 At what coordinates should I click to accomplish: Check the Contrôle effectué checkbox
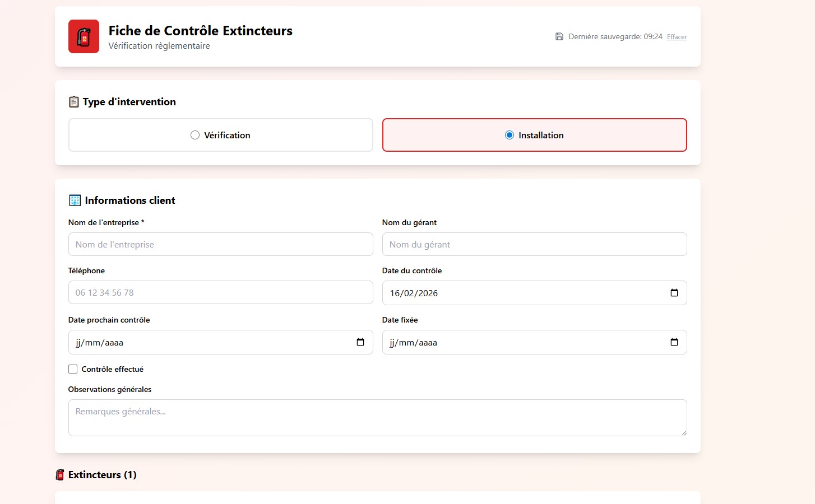73,368
